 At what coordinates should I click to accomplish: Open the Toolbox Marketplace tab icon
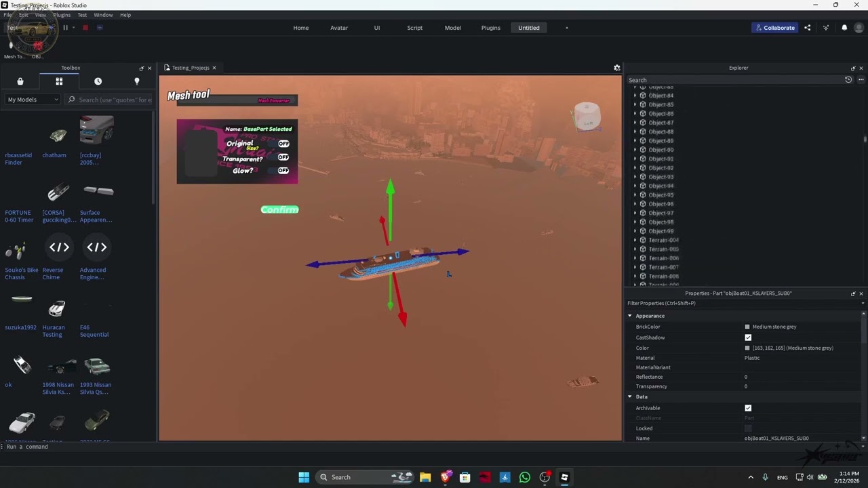coord(20,81)
